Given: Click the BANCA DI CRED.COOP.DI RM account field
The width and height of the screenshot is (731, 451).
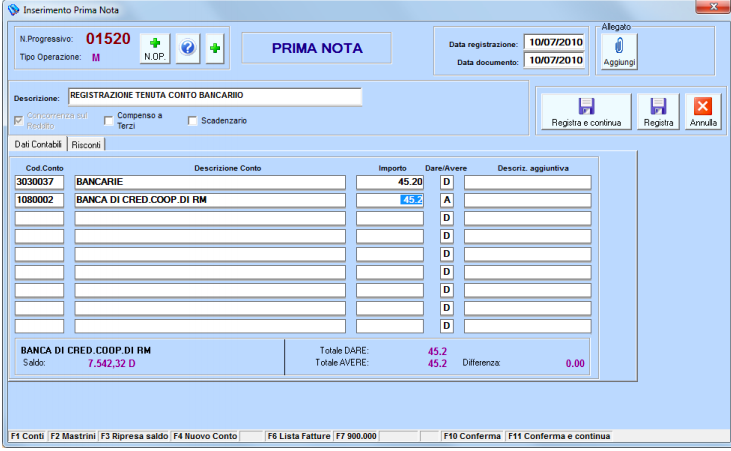Looking at the screenshot, I should click(x=210, y=200).
